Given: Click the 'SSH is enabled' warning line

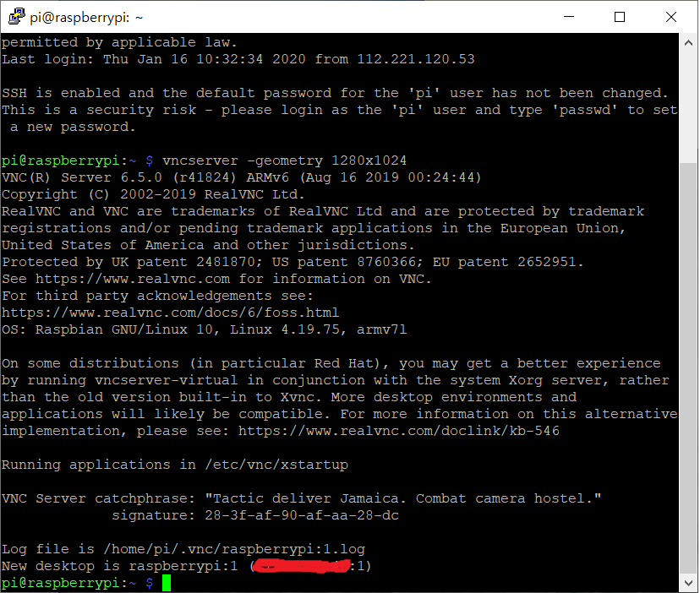Looking at the screenshot, I should (x=335, y=93).
